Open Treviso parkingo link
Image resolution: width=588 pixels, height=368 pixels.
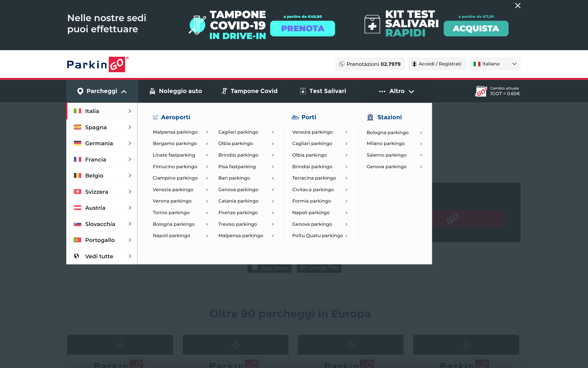[x=246, y=224]
